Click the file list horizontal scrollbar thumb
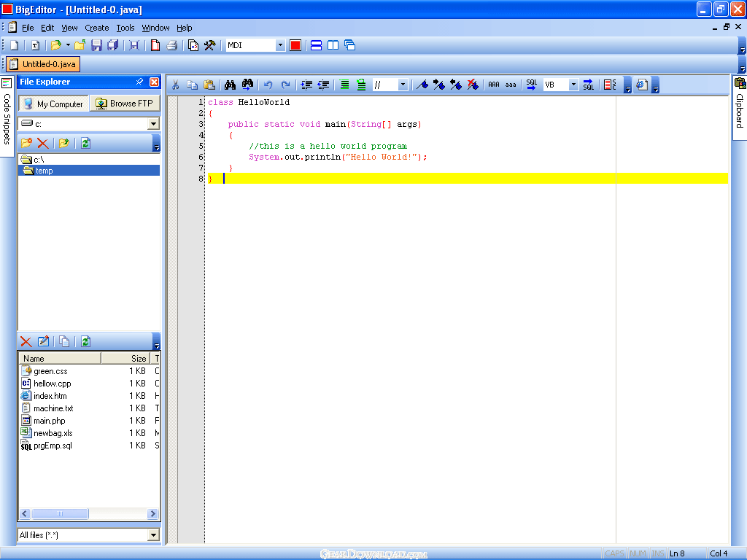 (60, 514)
